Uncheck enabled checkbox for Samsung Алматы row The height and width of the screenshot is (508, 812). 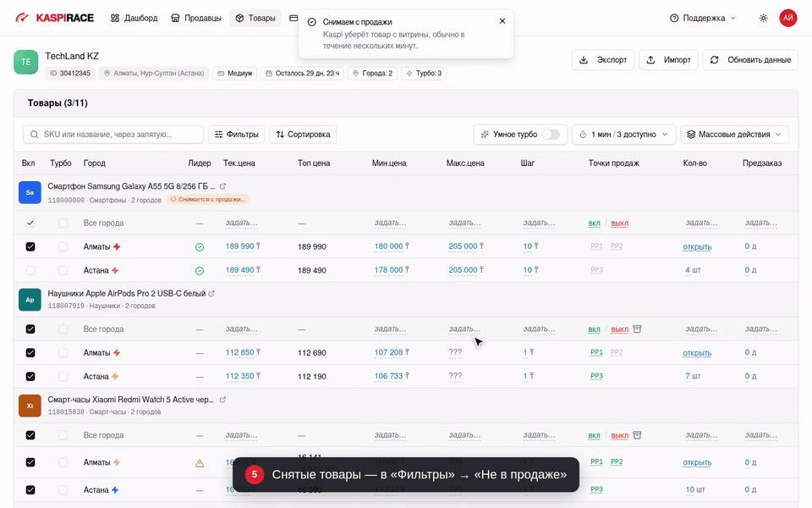[x=30, y=246]
